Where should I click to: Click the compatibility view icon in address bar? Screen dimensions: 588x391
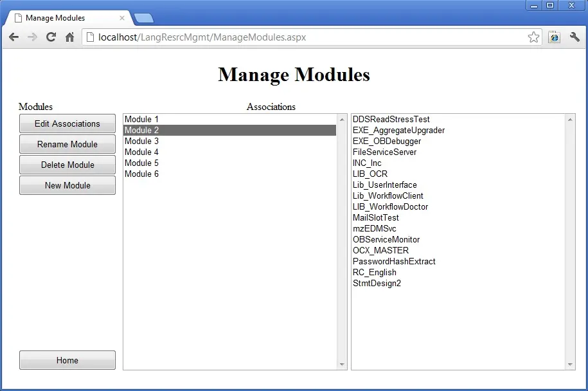pos(554,37)
